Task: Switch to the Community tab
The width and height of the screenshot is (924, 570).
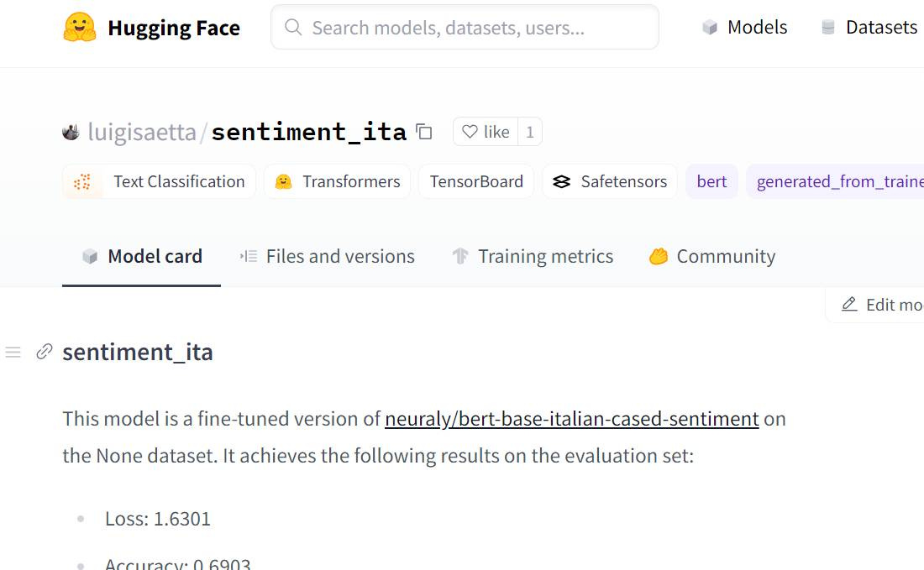Action: [x=712, y=257]
